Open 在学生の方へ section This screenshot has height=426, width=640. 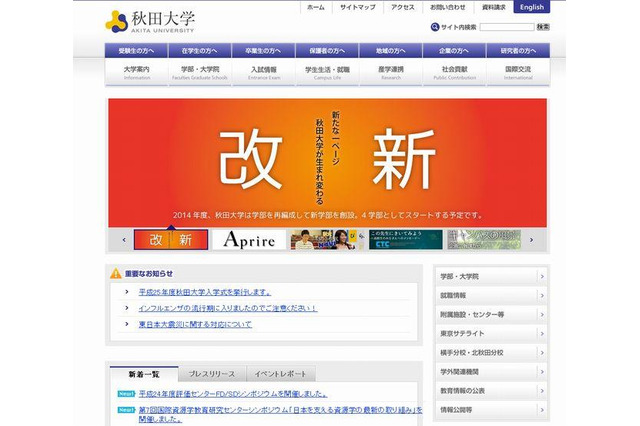pos(200,51)
